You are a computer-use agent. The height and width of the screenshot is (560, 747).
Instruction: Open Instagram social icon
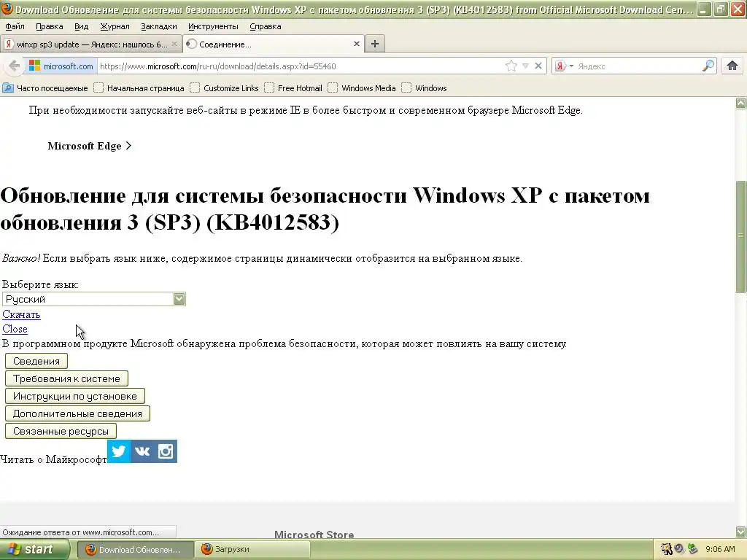tap(166, 451)
